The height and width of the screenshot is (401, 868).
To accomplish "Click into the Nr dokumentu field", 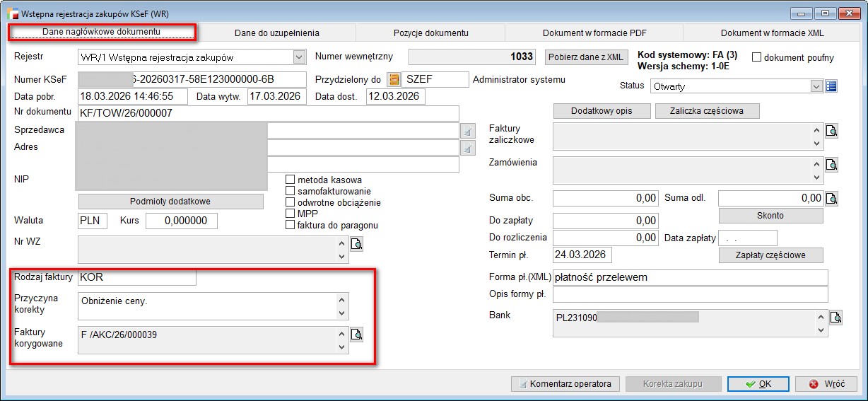I will pos(267,113).
